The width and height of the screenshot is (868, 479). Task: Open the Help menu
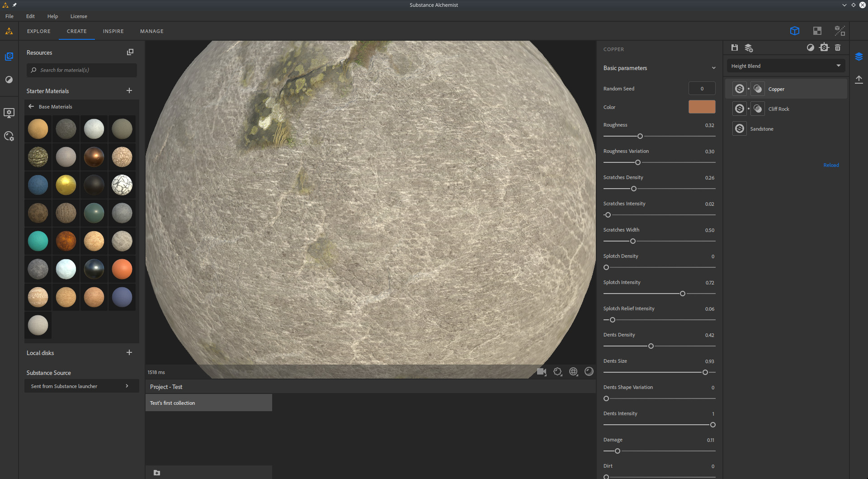pyautogui.click(x=52, y=16)
